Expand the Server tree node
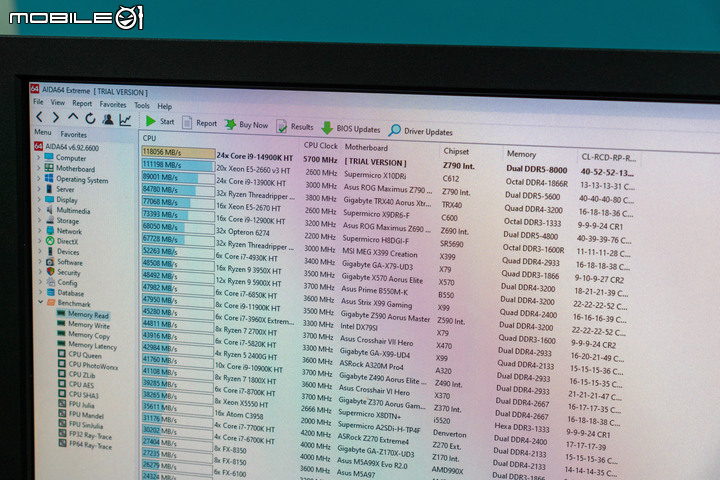Screen dimensions: 720x480 (x=39, y=189)
